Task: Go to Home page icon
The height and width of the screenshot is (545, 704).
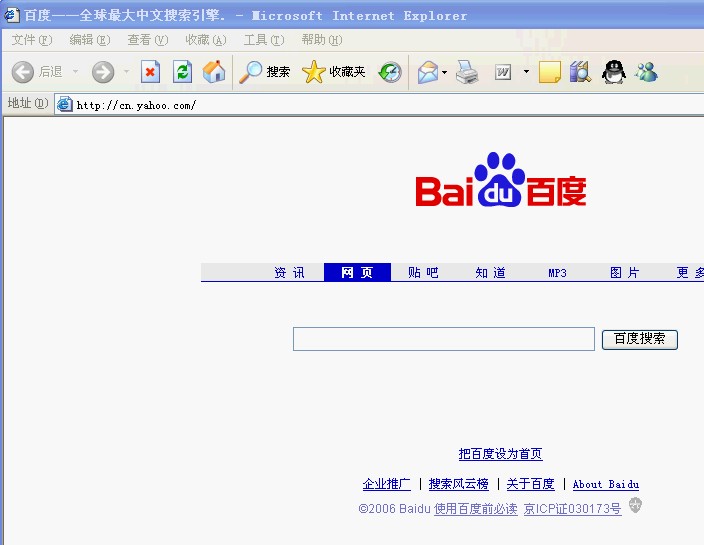Action: pos(214,72)
